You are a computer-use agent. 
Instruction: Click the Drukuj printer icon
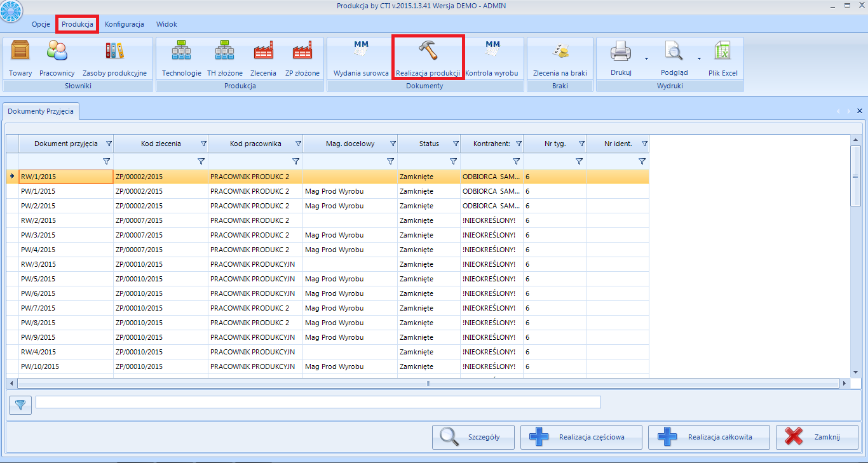[x=621, y=50]
